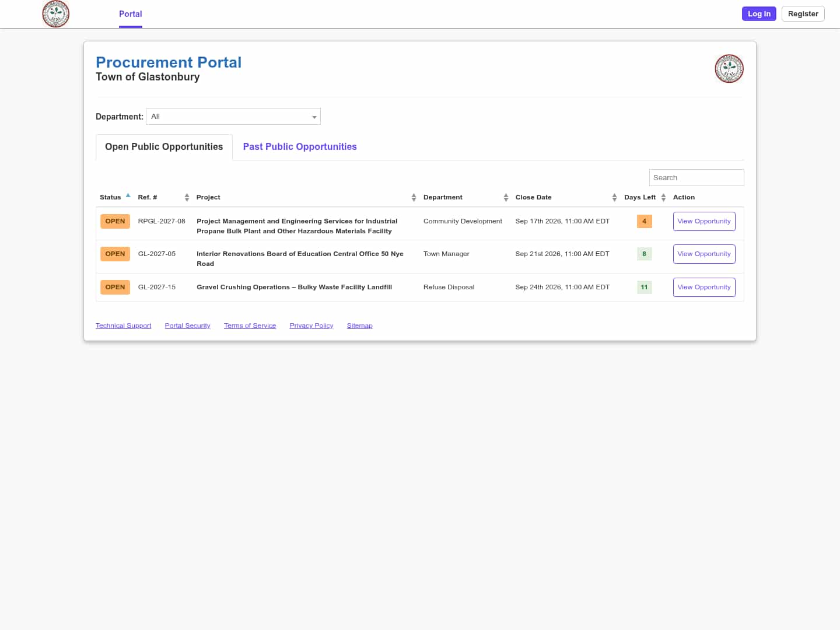
Task: Click Refuse Disposal department cell
Action: point(449,287)
